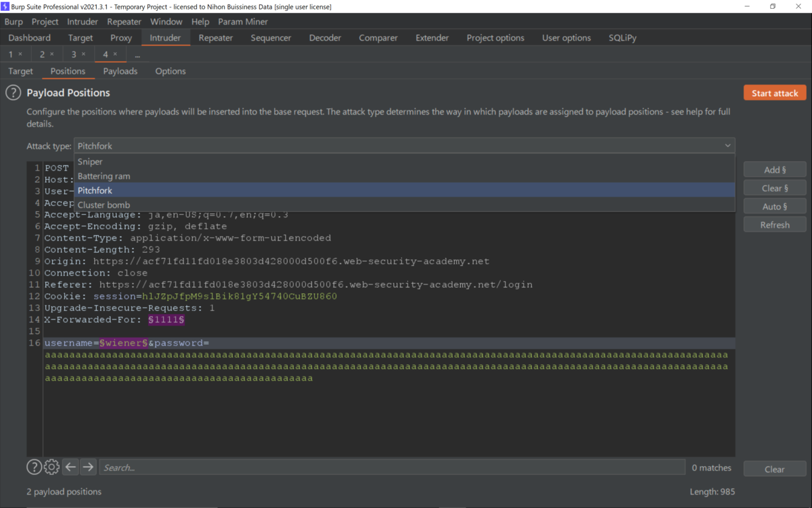
Task: Click the Content-Type header line
Action: coord(188,238)
